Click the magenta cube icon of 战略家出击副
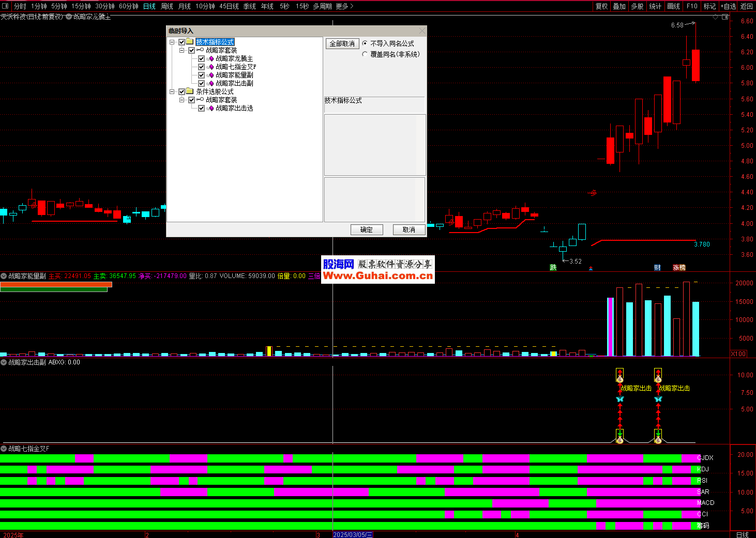This screenshot has height=538, width=756. click(x=210, y=83)
